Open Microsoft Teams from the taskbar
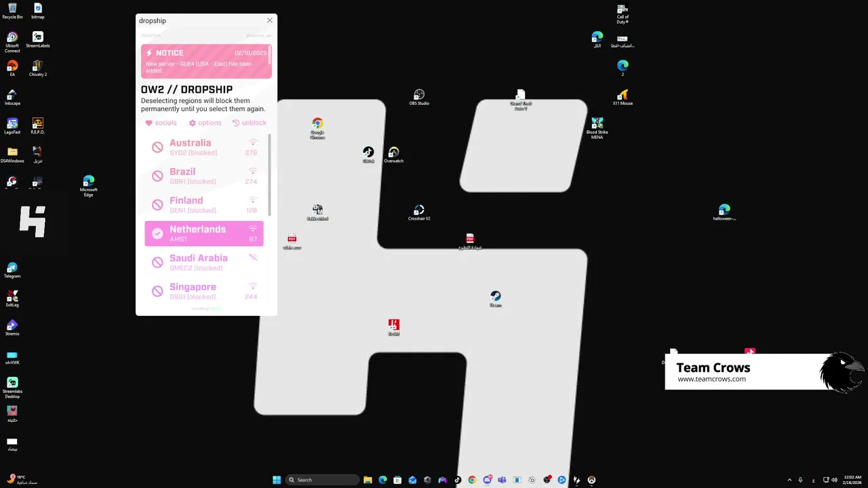 pos(502,480)
